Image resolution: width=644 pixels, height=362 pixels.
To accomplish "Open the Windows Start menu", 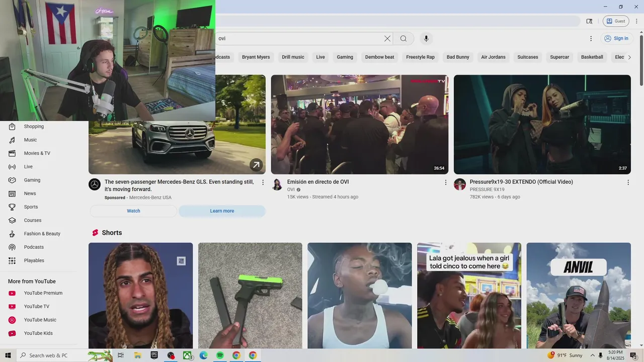I will 8,355.
